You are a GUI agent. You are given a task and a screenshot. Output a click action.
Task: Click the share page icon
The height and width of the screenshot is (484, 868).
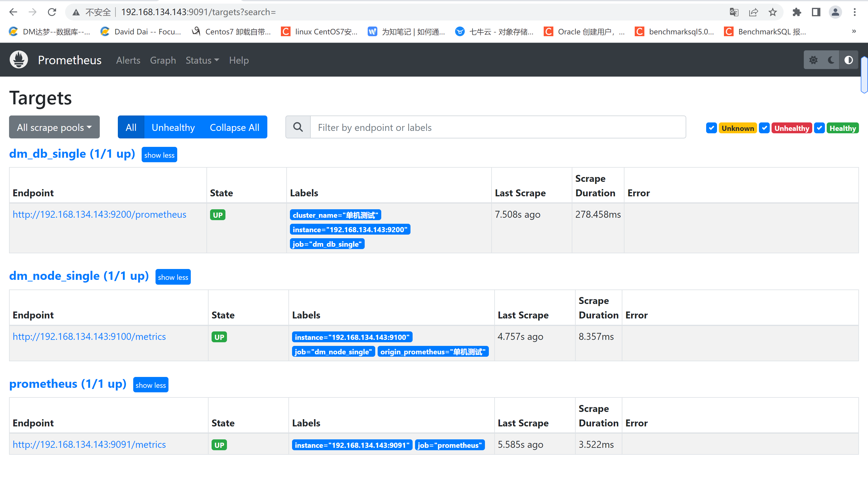tap(753, 12)
